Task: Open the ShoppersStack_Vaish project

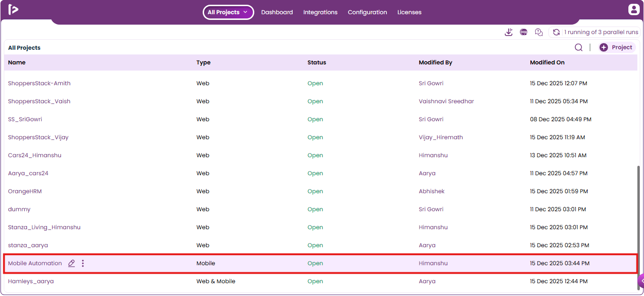Action: [39, 101]
